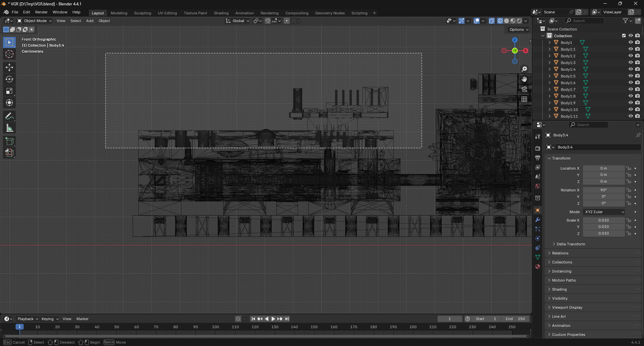This screenshot has width=644, height=346.
Task: Select the Rotate tool
Action: click(9, 79)
